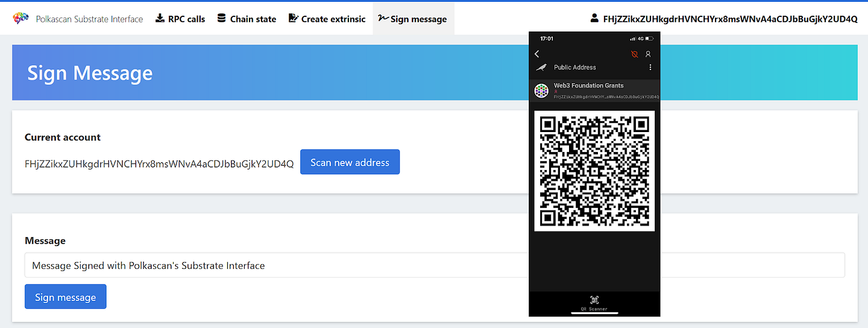The height and width of the screenshot is (328, 868).
Task: Click the user icon beside header address
Action: pyautogui.click(x=594, y=18)
